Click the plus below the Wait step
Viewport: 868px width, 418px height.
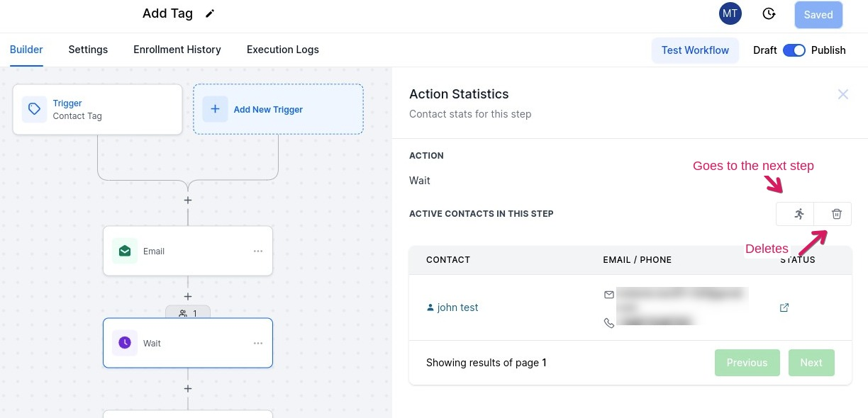pyautogui.click(x=188, y=389)
